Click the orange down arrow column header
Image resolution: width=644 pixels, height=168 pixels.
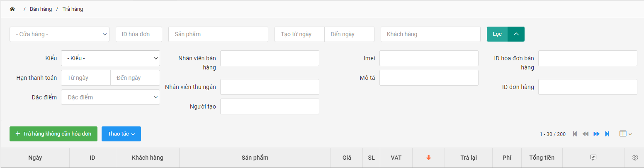coord(429,158)
